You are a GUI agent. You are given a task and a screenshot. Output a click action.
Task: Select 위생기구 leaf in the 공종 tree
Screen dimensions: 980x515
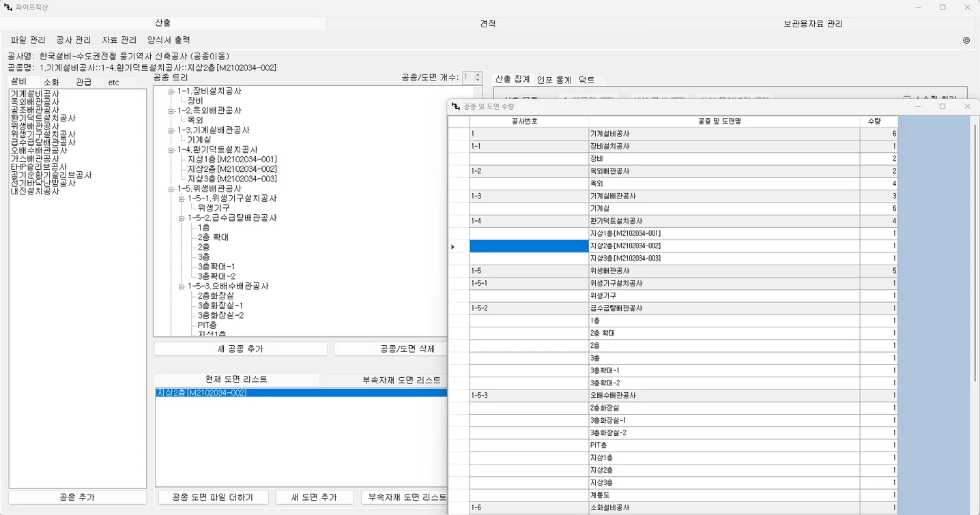pyautogui.click(x=214, y=208)
